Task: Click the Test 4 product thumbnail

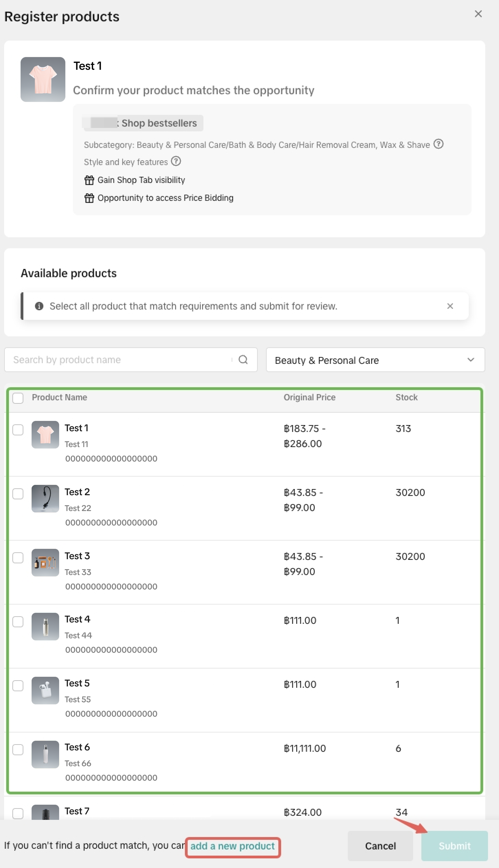Action: coord(45,627)
